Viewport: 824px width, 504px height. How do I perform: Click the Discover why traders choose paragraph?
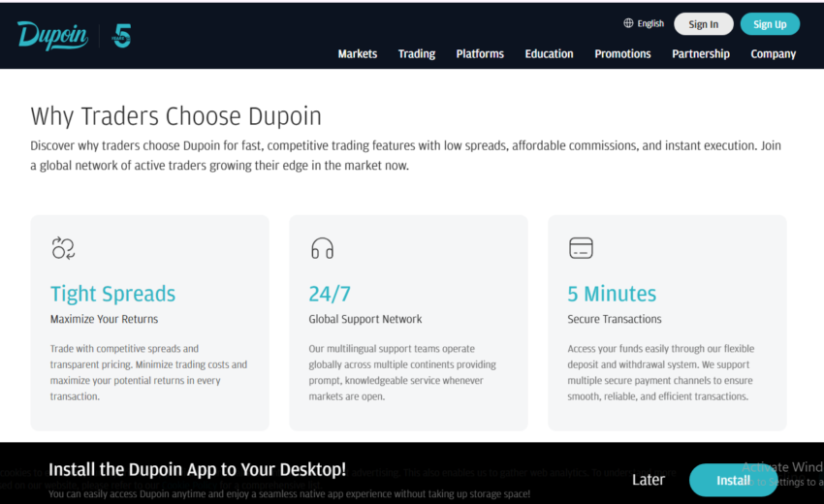click(405, 156)
